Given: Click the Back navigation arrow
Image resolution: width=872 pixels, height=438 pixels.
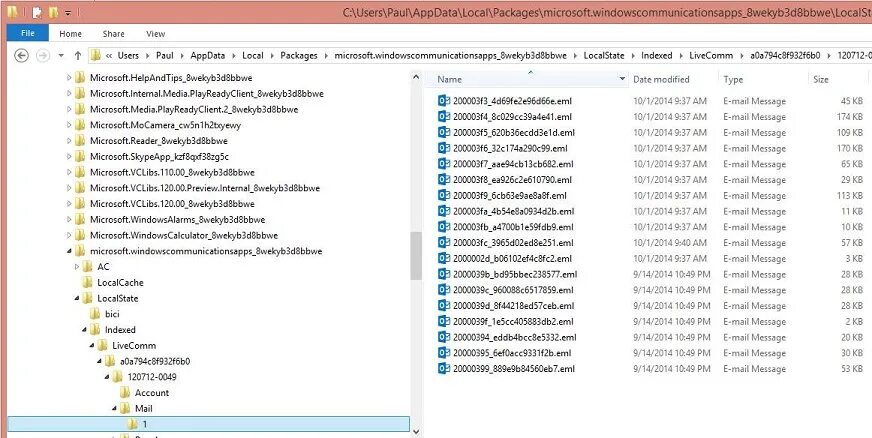Looking at the screenshot, I should pyautogui.click(x=21, y=56).
